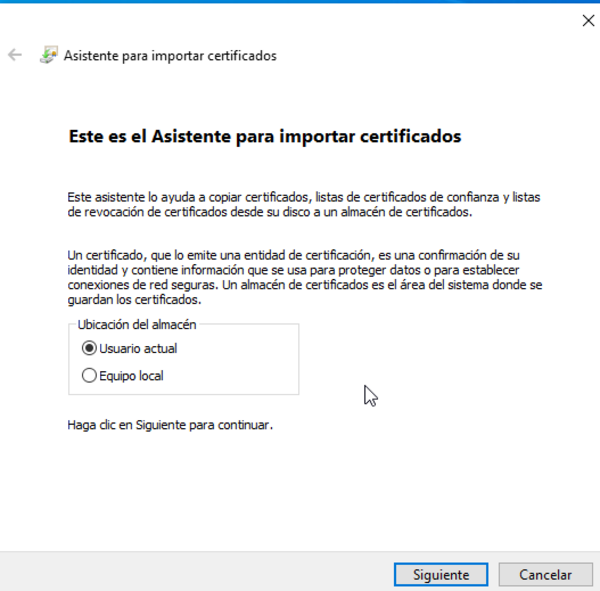600x591 pixels.
Task: Click the text line 'guardan los certificados.'
Action: click(134, 299)
